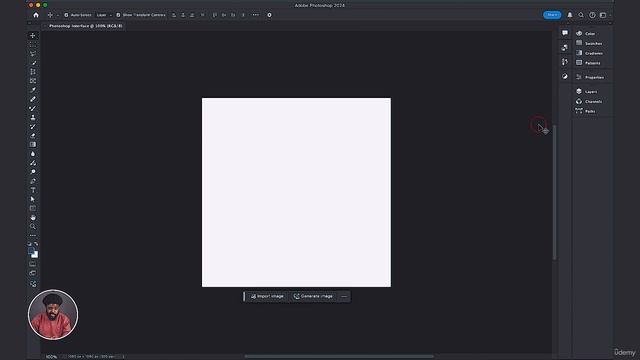Screen dimensions: 640x360
Task: Open the contextual task bar more options
Action: [x=344, y=297]
